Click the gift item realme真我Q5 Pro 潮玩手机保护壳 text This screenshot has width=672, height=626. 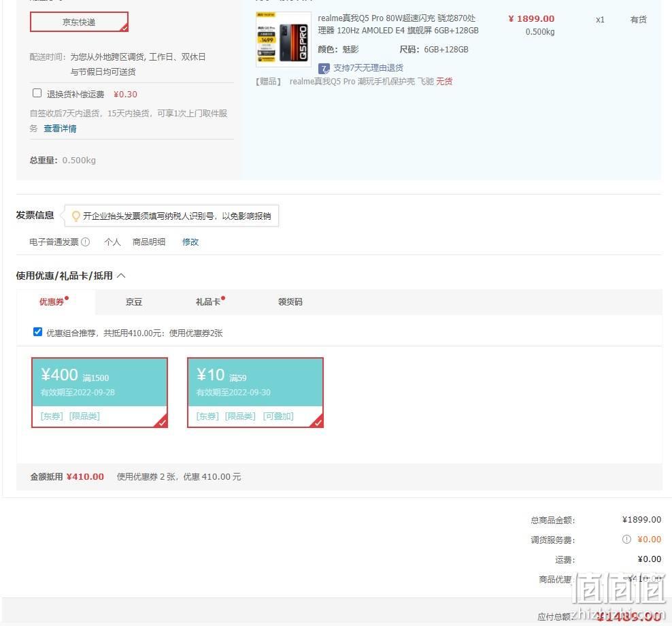[x=362, y=82]
